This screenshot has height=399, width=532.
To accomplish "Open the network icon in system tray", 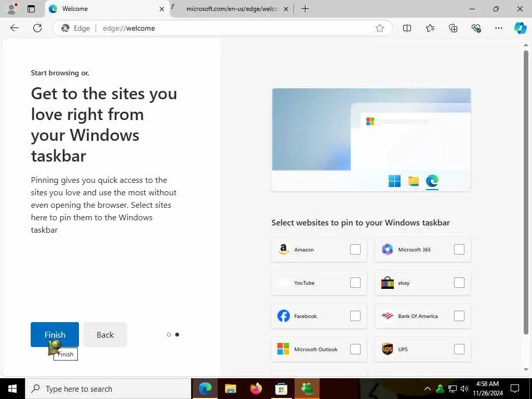I will (x=453, y=389).
